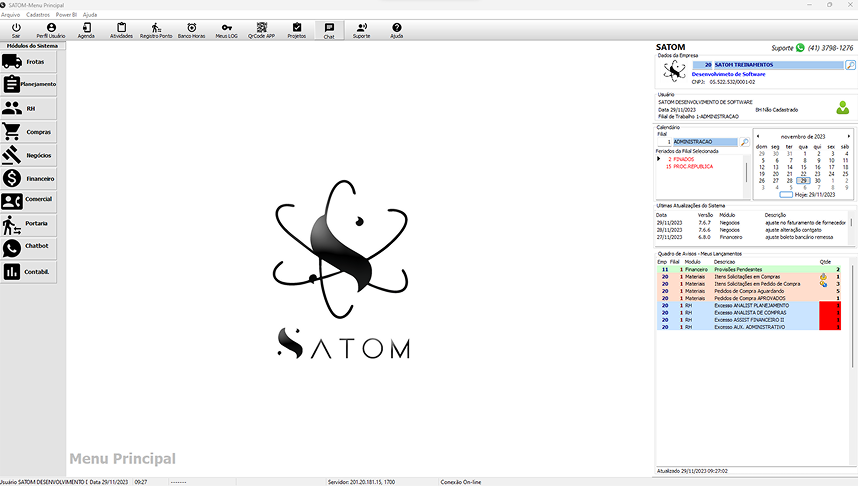This screenshot has width=858, height=486.
Task: Open the Projetos toolbar icon
Action: 296,27
